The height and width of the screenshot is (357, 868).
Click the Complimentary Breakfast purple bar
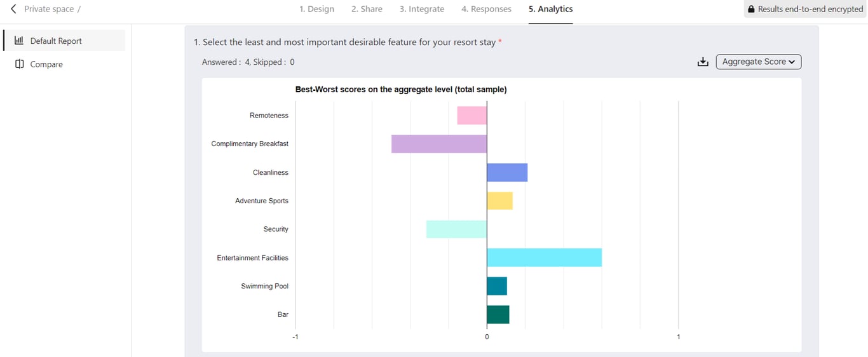[439, 144]
